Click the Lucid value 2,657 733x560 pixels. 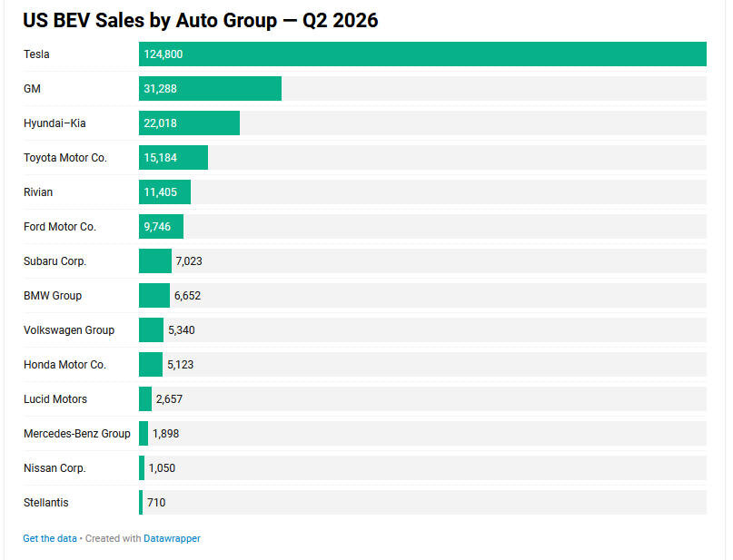pyautogui.click(x=169, y=399)
